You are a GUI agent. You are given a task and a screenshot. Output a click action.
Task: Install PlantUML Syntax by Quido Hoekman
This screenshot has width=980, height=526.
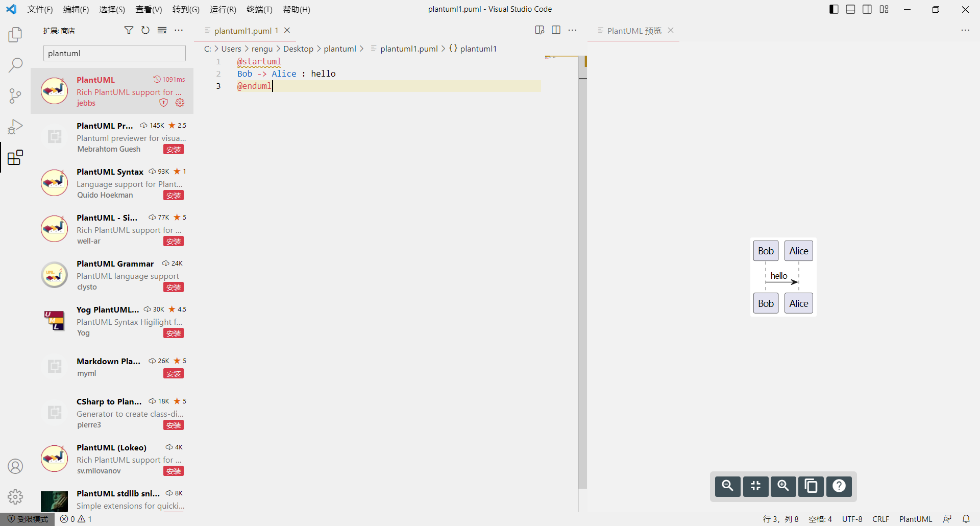tap(174, 195)
